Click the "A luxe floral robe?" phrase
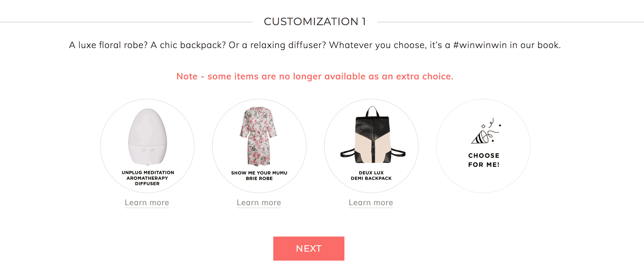644x269 pixels. point(108,45)
